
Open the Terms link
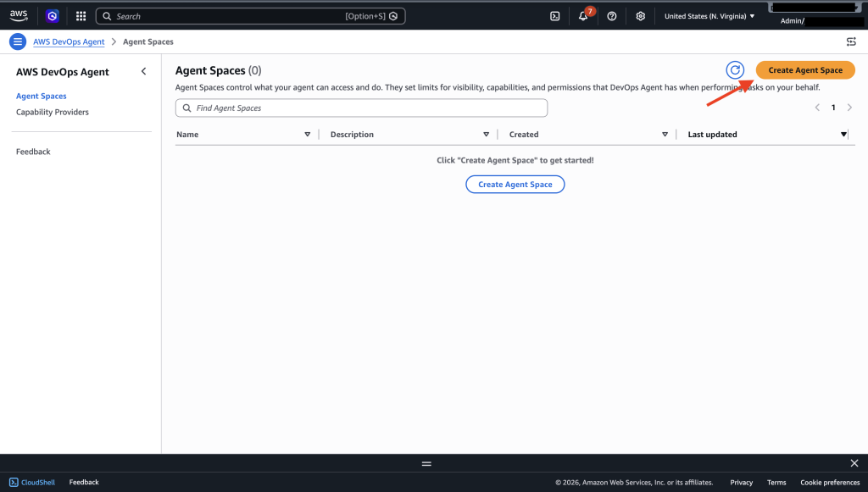tap(776, 483)
